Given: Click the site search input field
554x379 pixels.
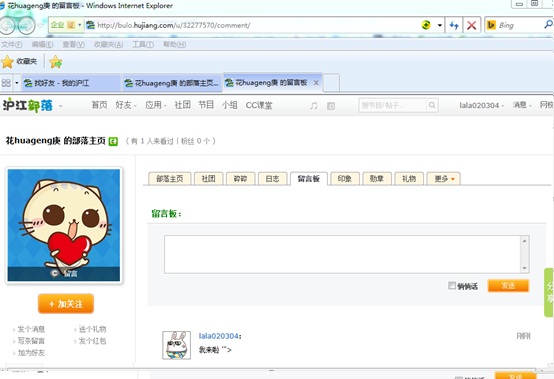Looking at the screenshot, I should pos(393,105).
